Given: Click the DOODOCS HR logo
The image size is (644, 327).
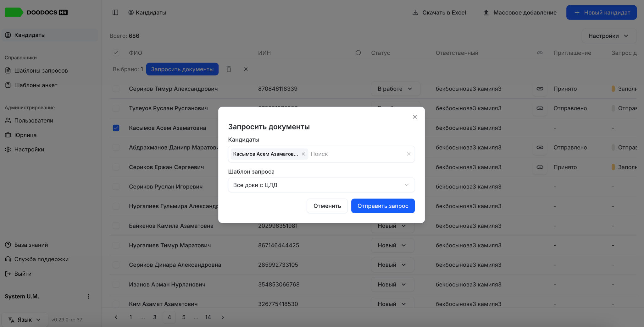Looking at the screenshot, I should pyautogui.click(x=36, y=13).
